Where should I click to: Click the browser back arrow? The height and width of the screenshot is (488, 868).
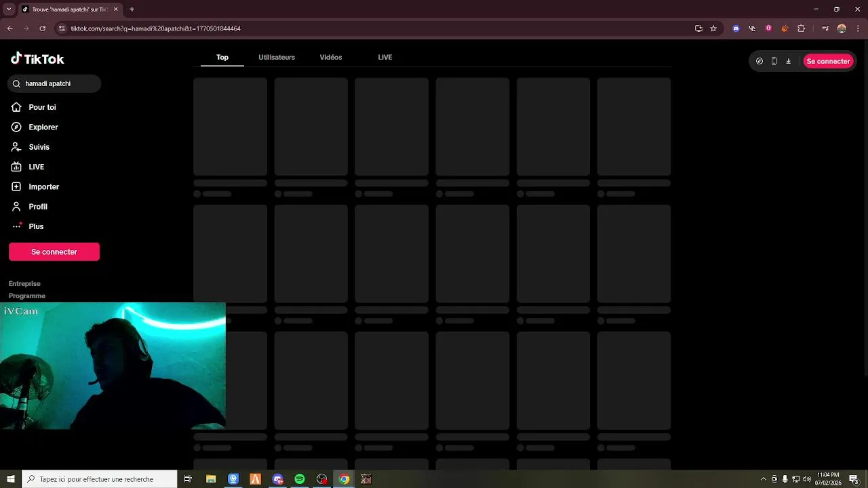coord(10,28)
